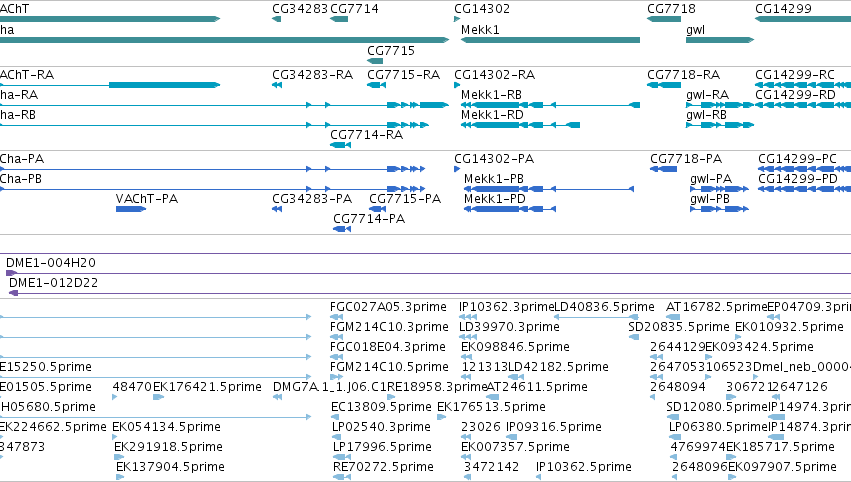Select the gwl-PB protein label

click(710, 199)
